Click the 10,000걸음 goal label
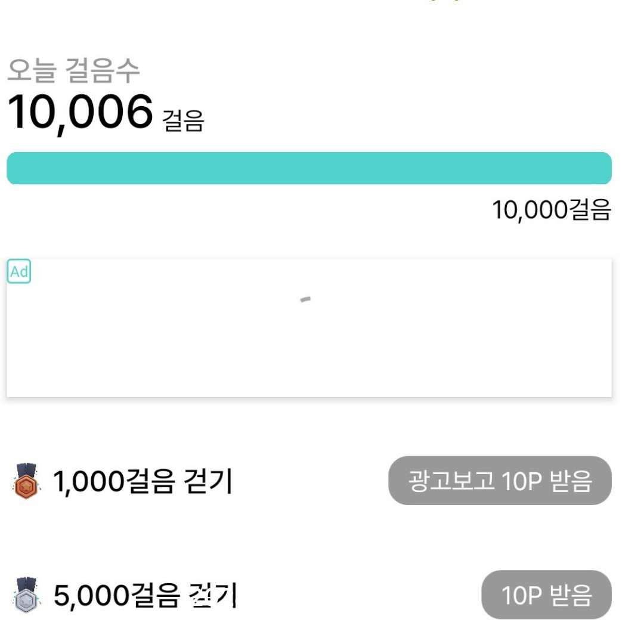 click(551, 210)
